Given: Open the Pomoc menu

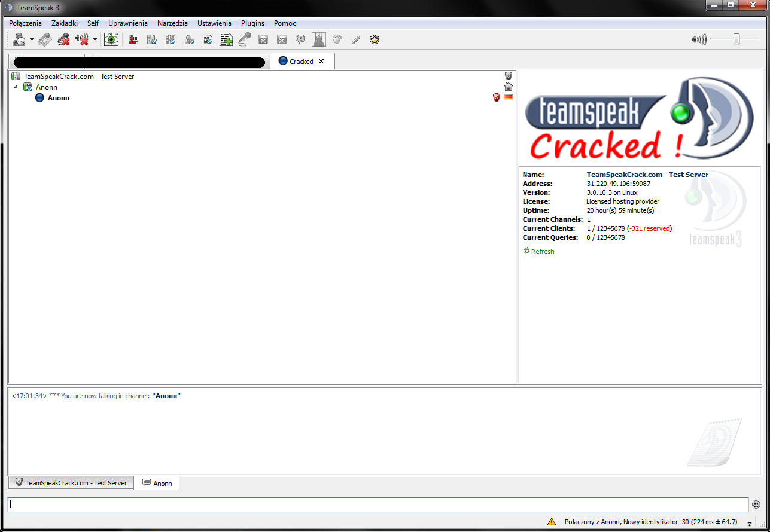Looking at the screenshot, I should pyautogui.click(x=285, y=23).
